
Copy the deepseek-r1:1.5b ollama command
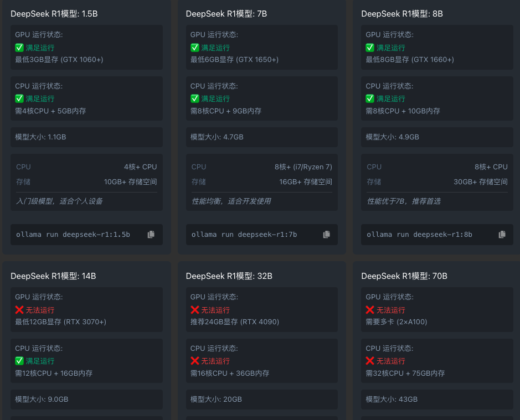pos(151,235)
